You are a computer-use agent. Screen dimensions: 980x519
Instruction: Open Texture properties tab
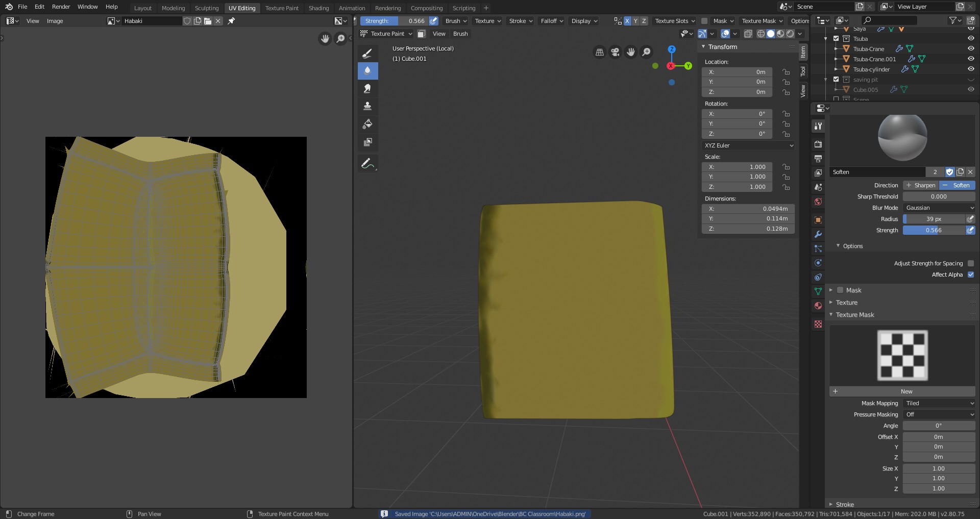point(818,324)
